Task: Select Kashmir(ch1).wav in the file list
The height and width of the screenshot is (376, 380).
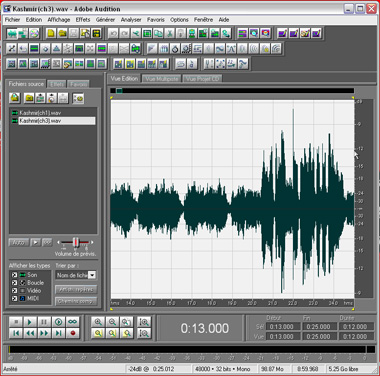Action: [40, 113]
